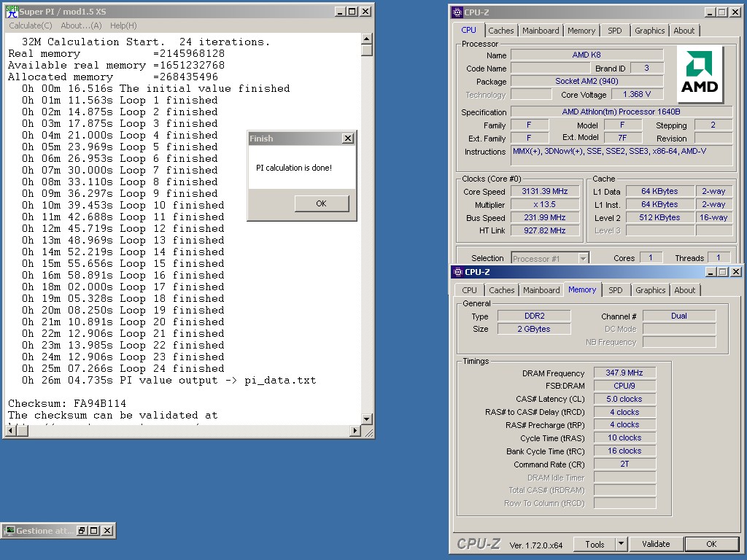Click the HT Link value 927.82 MHz
747x560 pixels.
click(x=545, y=230)
